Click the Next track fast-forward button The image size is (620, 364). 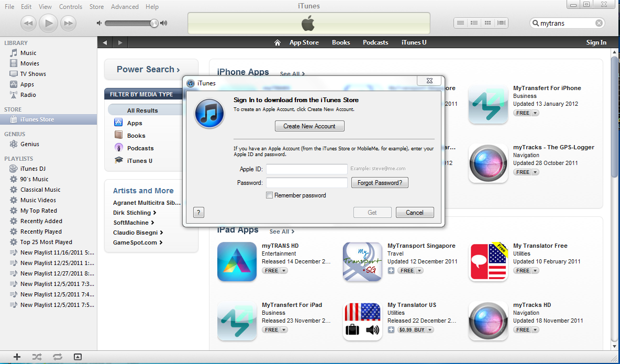68,24
